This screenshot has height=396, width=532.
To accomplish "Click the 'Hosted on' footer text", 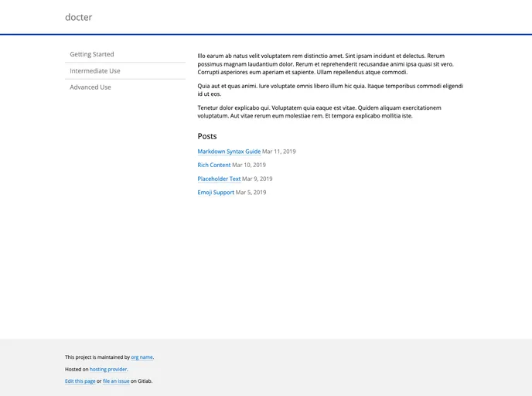I will pyautogui.click(x=77, y=369).
